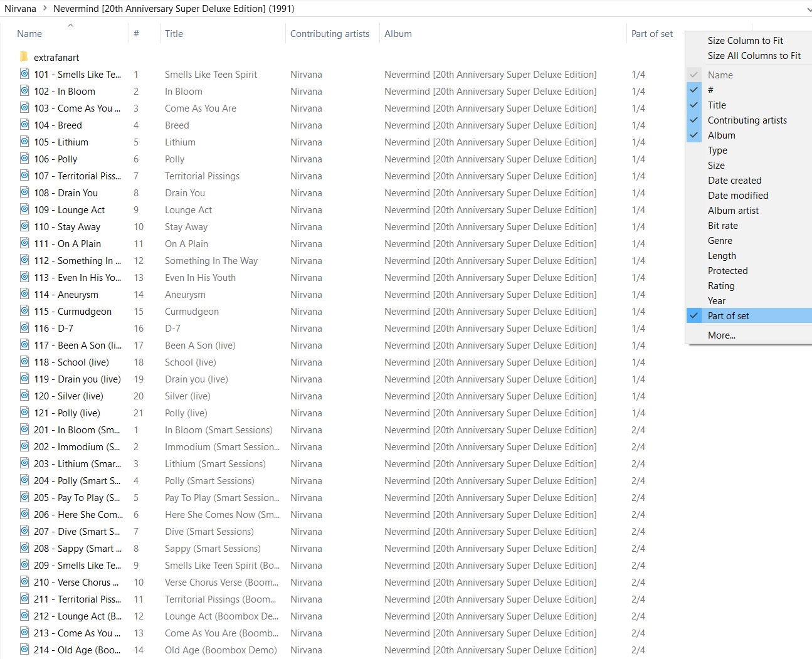Click the file icon for 116 - D-7
This screenshot has width=812, height=659.
tap(24, 328)
